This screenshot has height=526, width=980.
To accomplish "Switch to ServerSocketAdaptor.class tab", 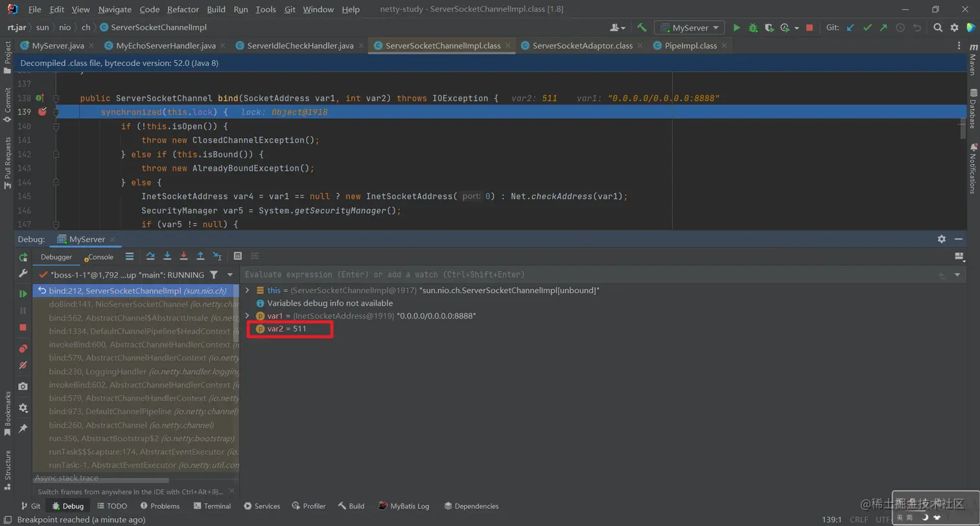I will (582, 46).
